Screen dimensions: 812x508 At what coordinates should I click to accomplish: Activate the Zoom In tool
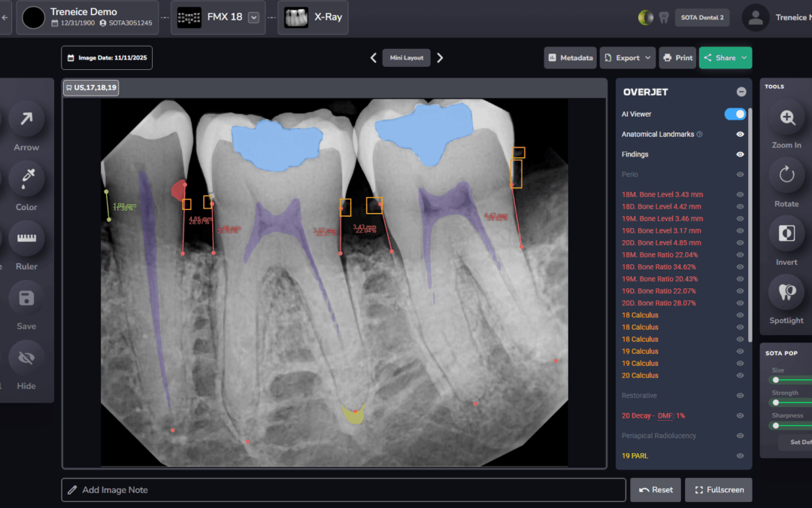point(786,117)
